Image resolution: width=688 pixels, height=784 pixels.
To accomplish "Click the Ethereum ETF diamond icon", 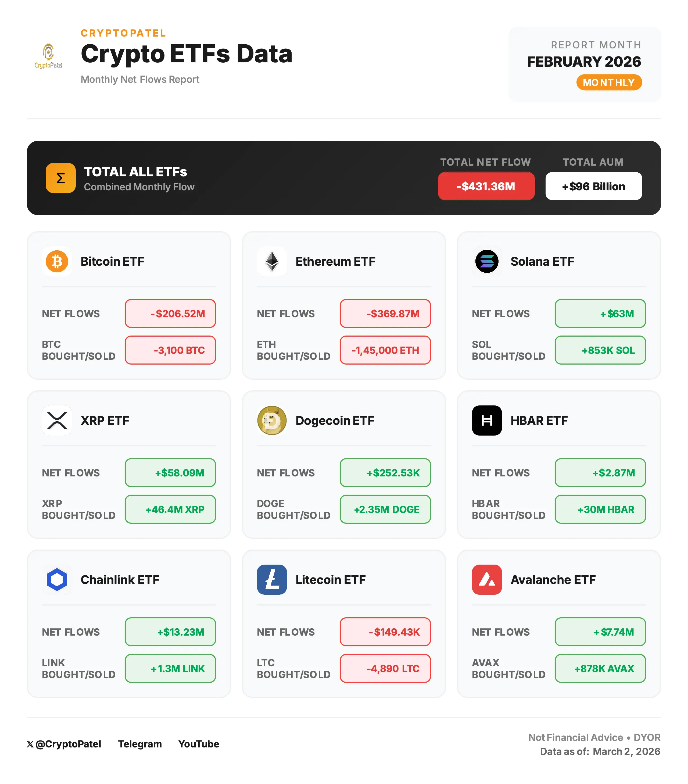I will [x=272, y=261].
